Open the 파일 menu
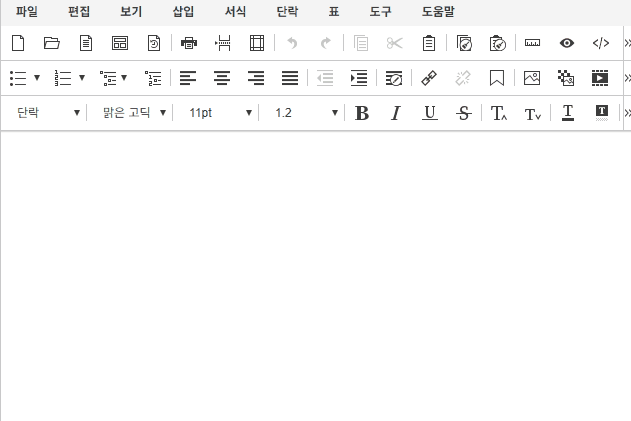 coord(26,13)
